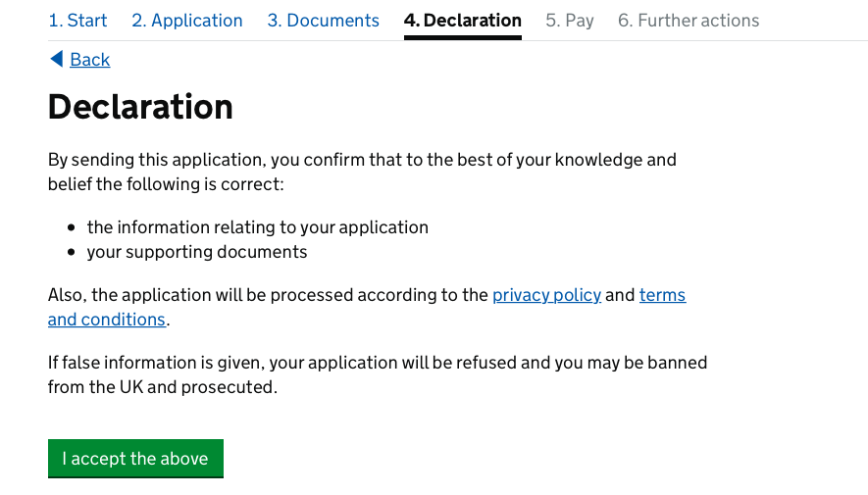Go to the Back link
The height and width of the screenshot is (495, 868).
89,59
